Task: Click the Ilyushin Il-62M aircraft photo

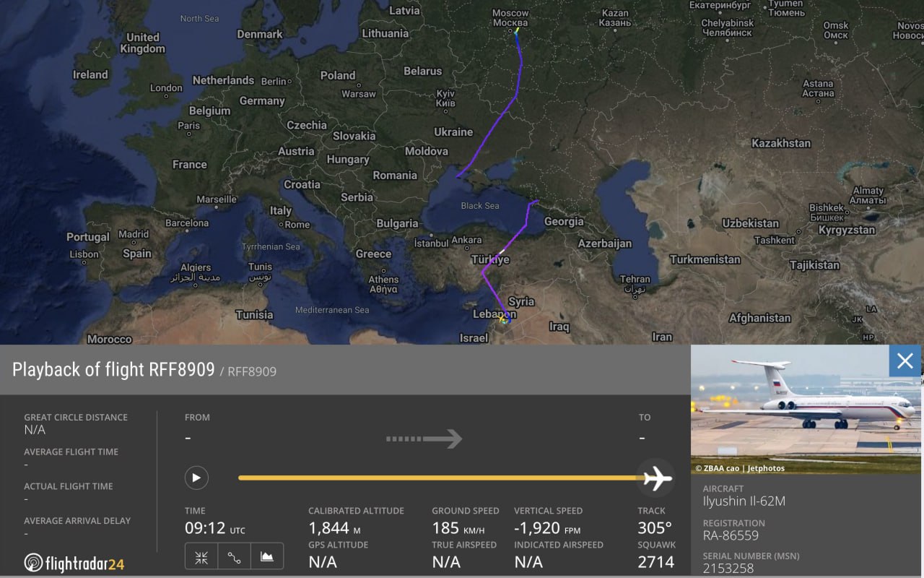Action: click(806, 408)
